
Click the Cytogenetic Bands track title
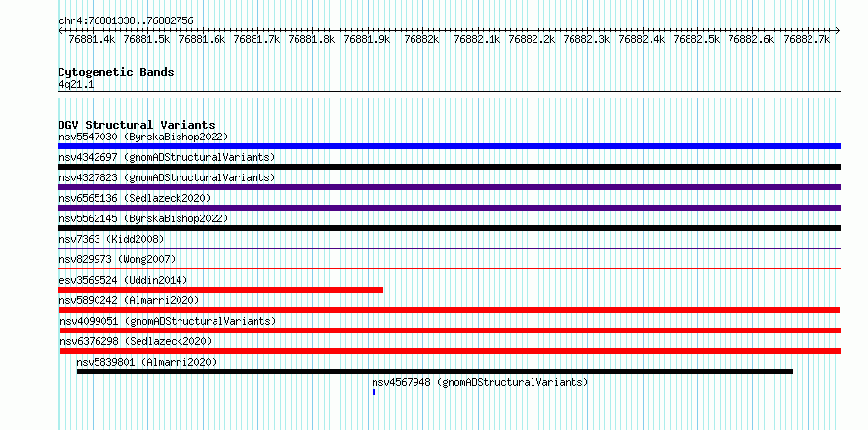point(116,72)
